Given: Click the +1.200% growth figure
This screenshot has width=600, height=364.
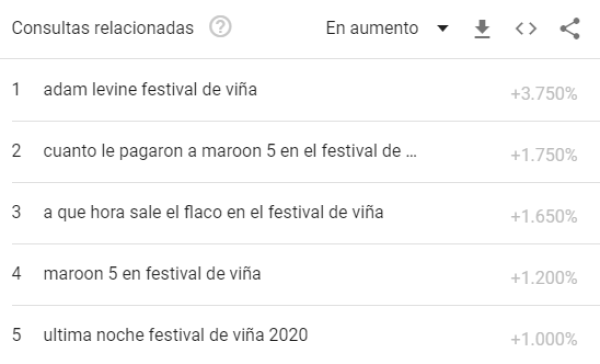Looking at the screenshot, I should [544, 278].
